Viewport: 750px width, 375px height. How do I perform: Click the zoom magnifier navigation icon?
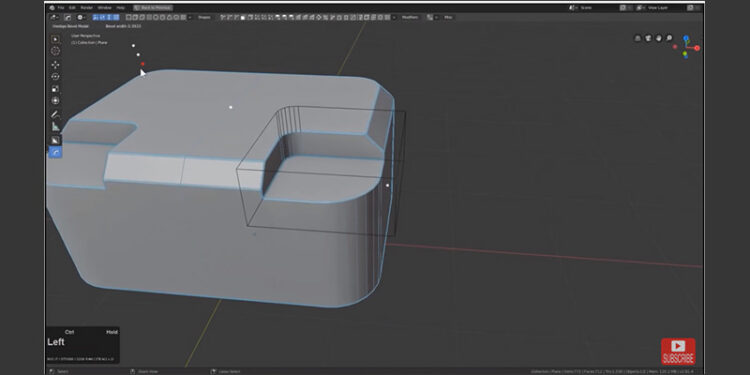coord(669,38)
